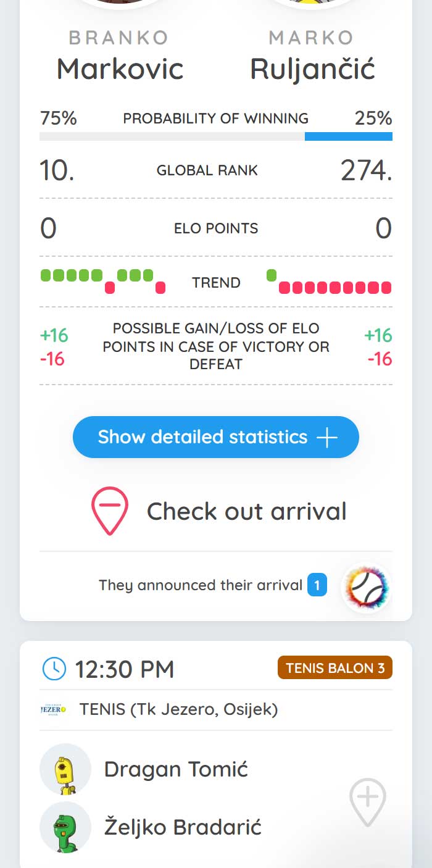This screenshot has width=432, height=868.
Task: Open Dragan Tomić's player name
Action: point(176,769)
